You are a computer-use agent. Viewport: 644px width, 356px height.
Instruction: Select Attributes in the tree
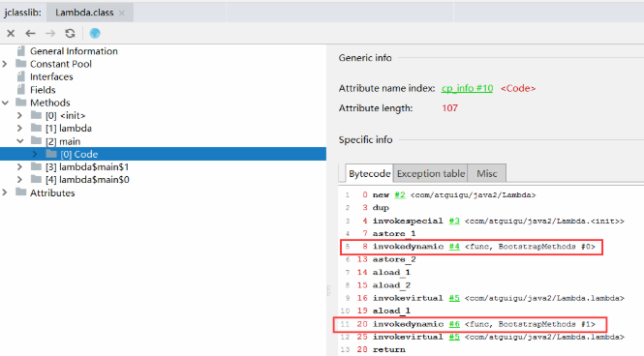pos(52,193)
